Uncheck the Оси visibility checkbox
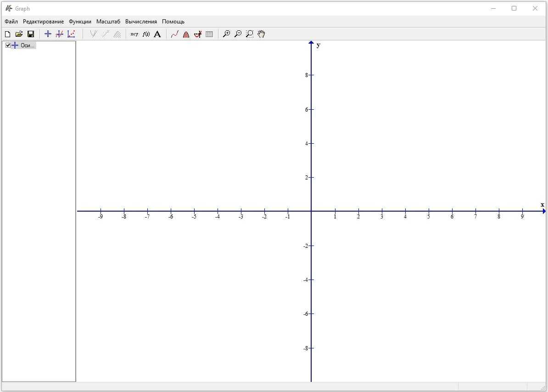The height and width of the screenshot is (392, 548). pos(8,45)
